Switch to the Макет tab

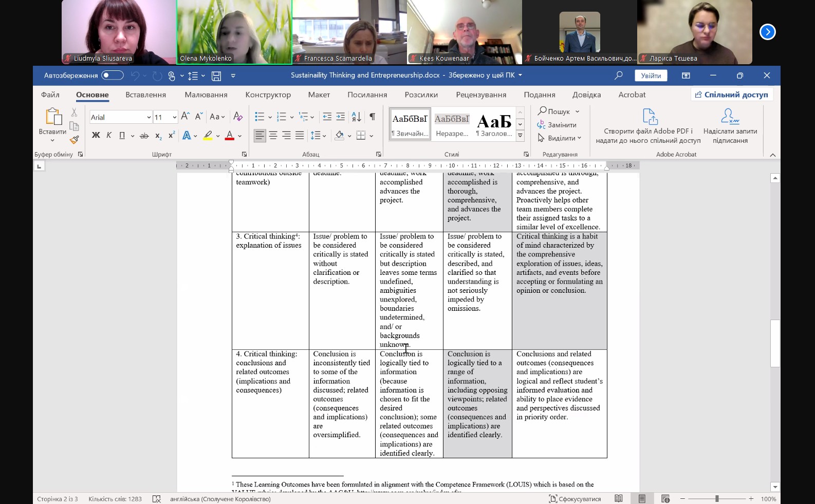pyautogui.click(x=319, y=95)
